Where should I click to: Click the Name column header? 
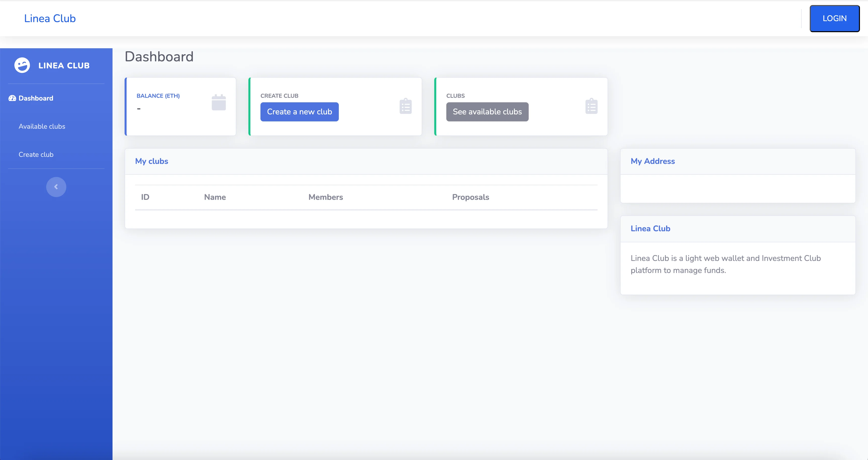pyautogui.click(x=215, y=197)
